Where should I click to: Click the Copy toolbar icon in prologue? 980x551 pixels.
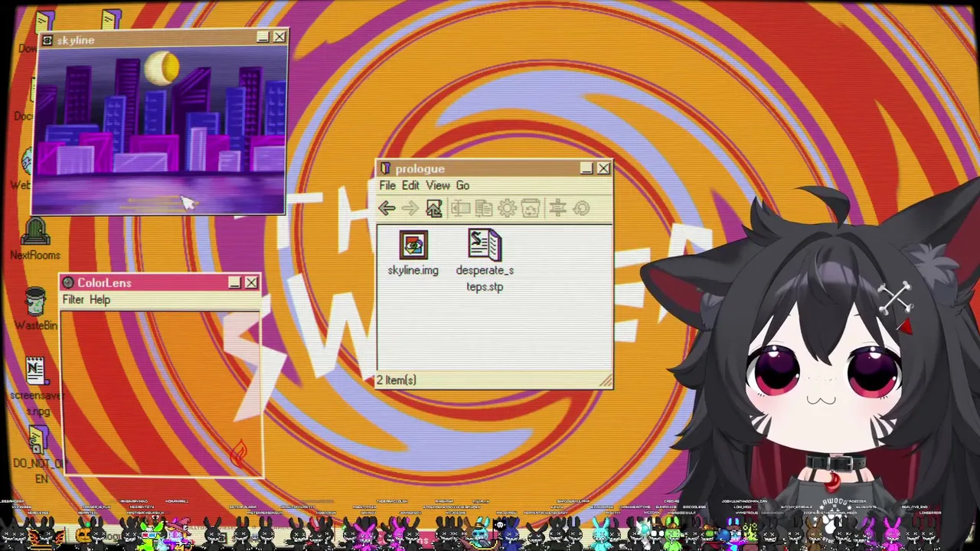484,208
